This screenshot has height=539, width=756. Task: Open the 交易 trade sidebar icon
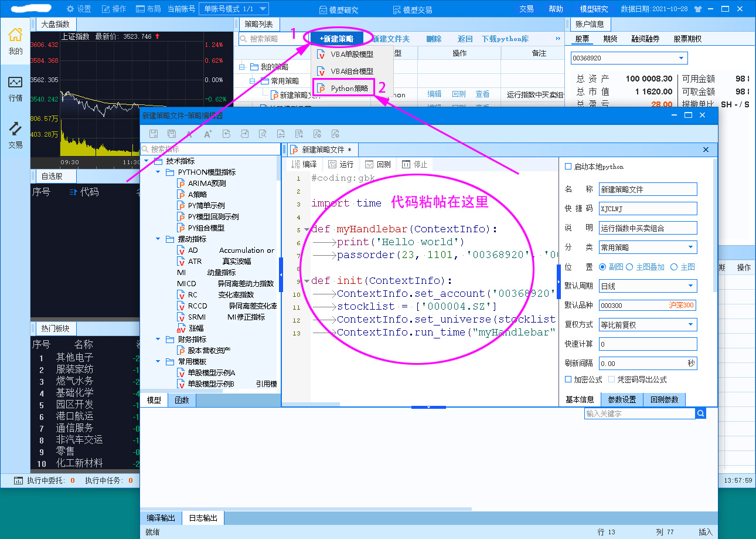(15, 135)
